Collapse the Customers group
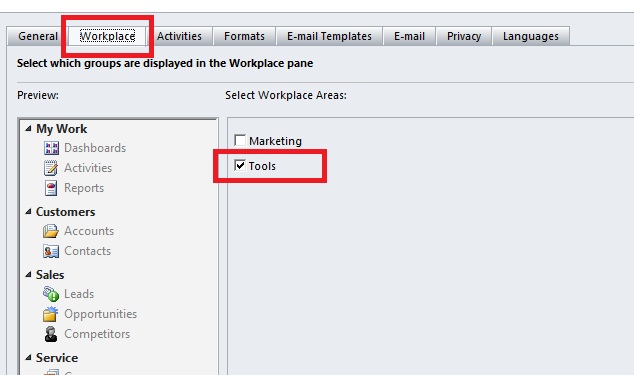Image resolution: width=634 pixels, height=375 pixels. 28,212
